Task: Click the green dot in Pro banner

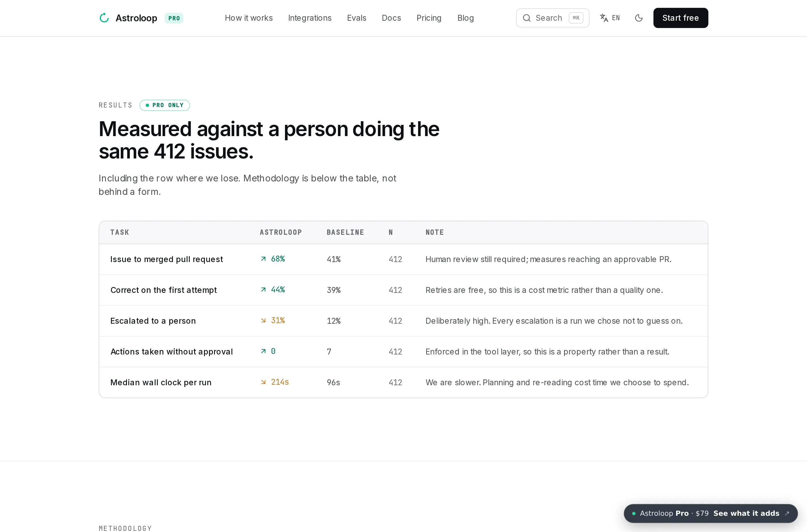Action: [634, 514]
